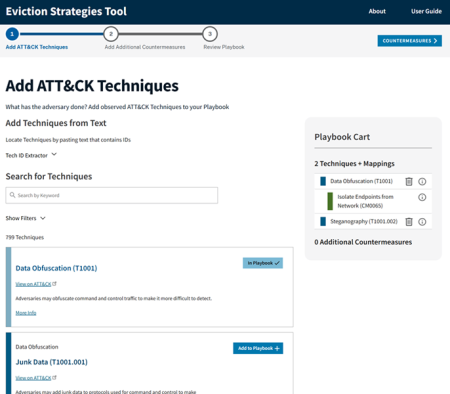Open the Junk Data (T1001.001) technique title
This screenshot has width=450, height=394.
(52, 362)
